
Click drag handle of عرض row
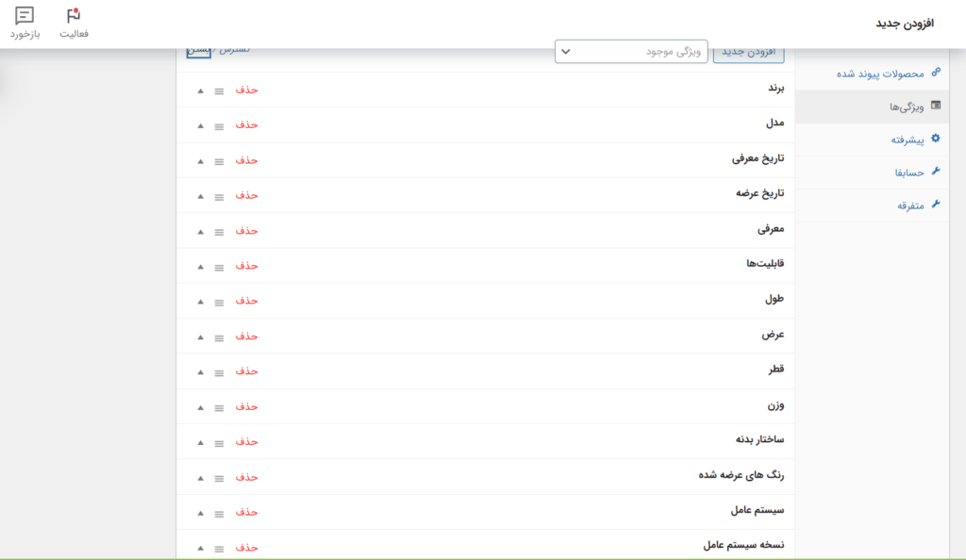tap(219, 338)
